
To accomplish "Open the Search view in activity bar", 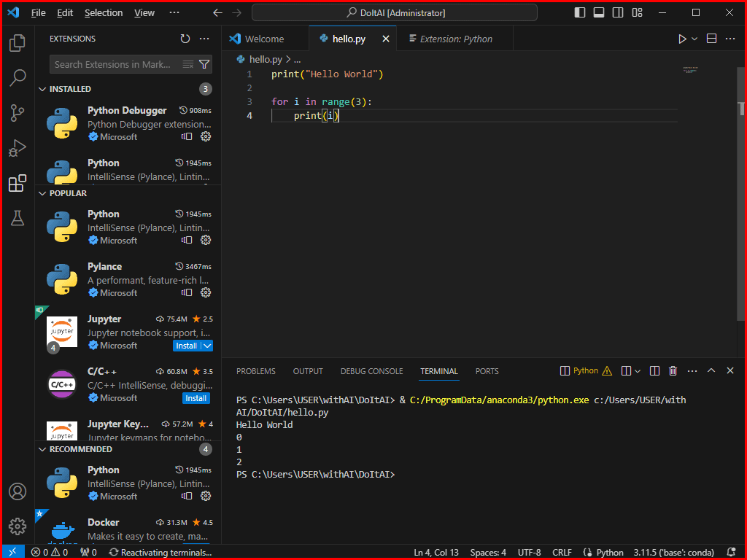I will (x=18, y=77).
